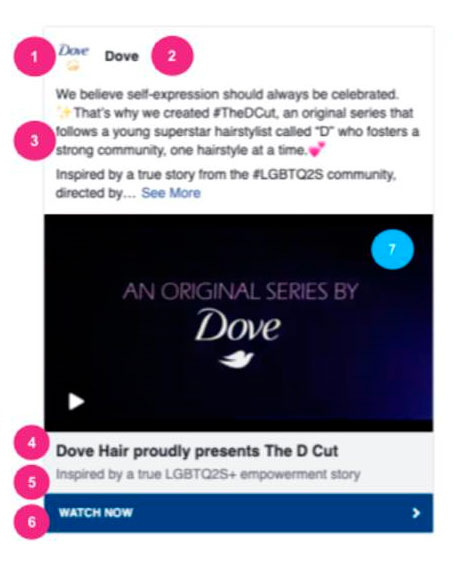Click the sparkles emoji in the post text
Viewport: 461px width, 565px height.
click(x=65, y=113)
